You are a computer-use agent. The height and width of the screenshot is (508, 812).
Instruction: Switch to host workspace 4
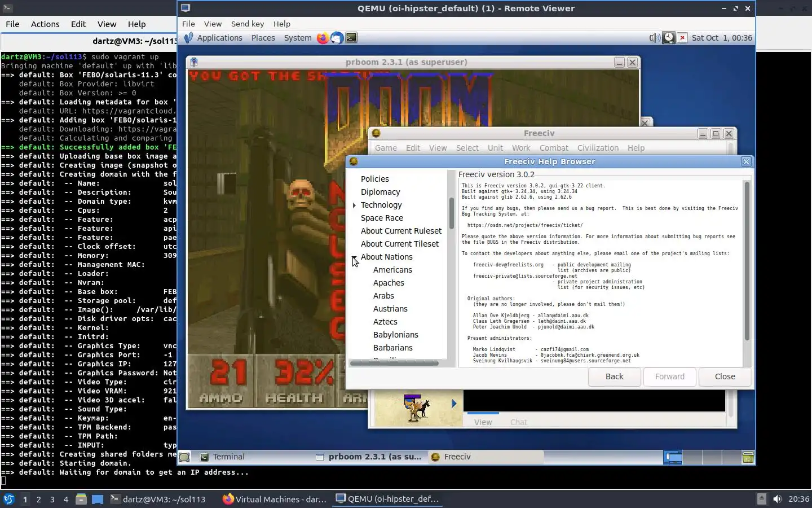[x=66, y=499]
